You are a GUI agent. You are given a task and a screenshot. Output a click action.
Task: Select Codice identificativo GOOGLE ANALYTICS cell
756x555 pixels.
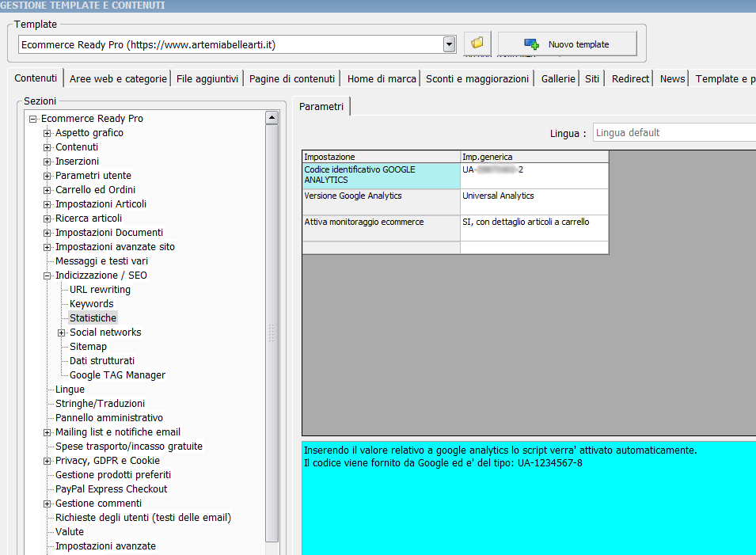pos(381,175)
